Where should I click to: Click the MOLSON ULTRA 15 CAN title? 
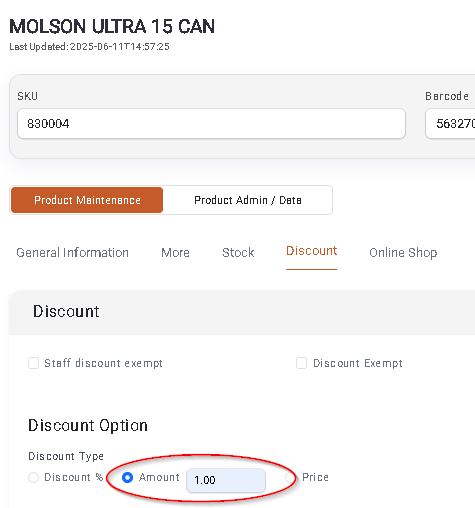pyautogui.click(x=112, y=26)
